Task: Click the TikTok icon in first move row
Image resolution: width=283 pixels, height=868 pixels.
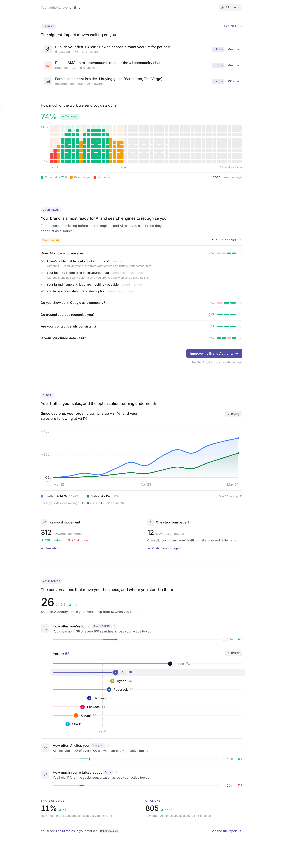Action: coord(48,49)
